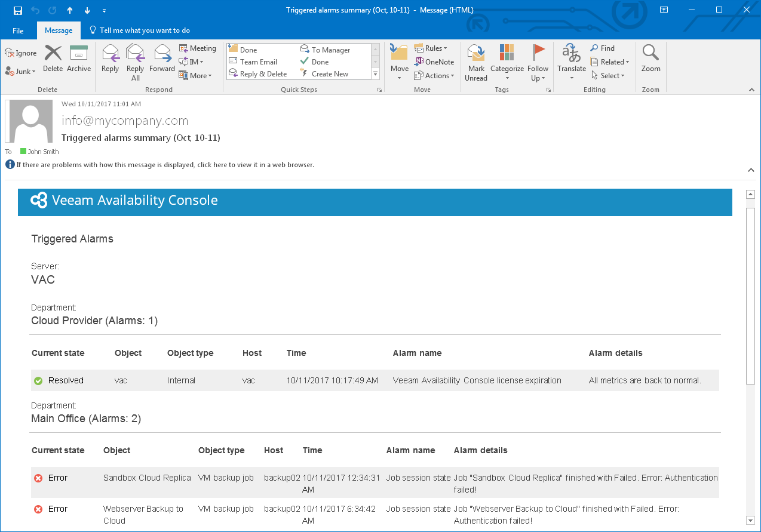Open the Actions dropdown
Image resolution: width=761 pixels, height=532 pixels.
[x=434, y=76]
